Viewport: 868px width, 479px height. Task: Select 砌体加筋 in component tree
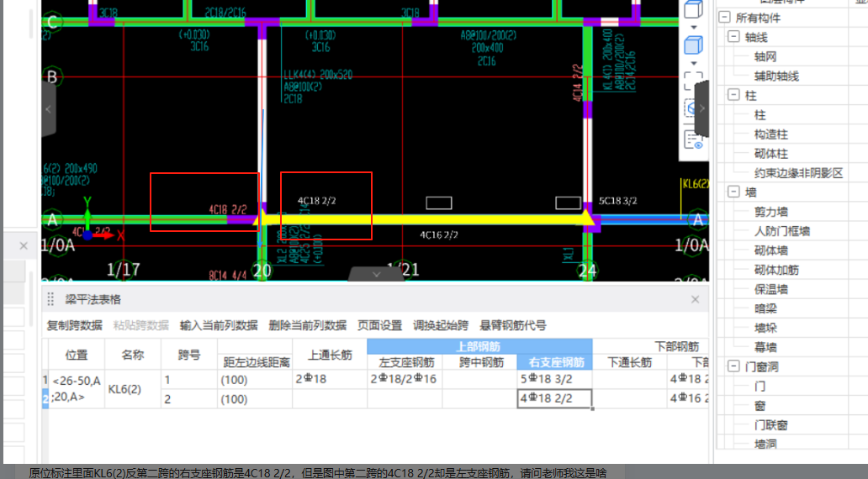pos(776,270)
